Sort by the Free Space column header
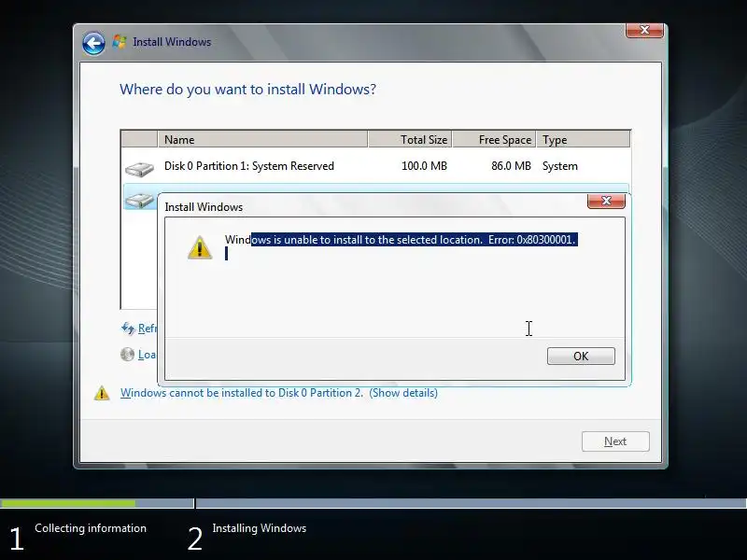This screenshot has height=560, width=747. pos(494,139)
